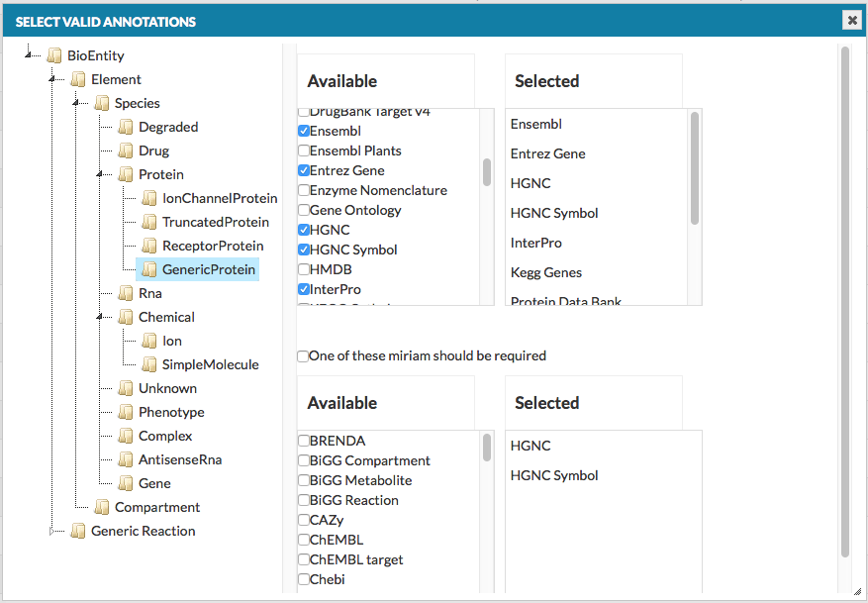Close the Select Valid Annotations dialog
This screenshot has height=603, width=868.
(851, 20)
